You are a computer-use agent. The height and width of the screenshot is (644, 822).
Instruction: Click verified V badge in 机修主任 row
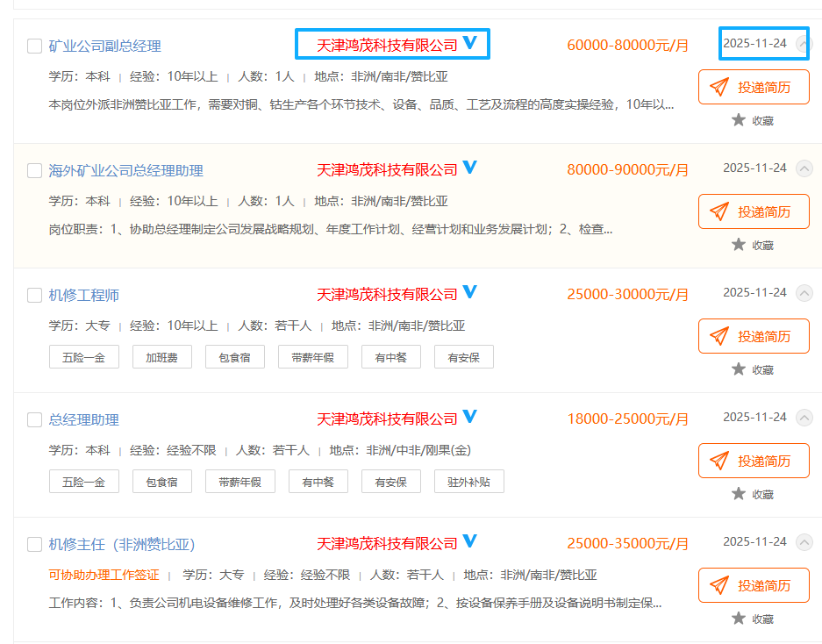(x=470, y=540)
